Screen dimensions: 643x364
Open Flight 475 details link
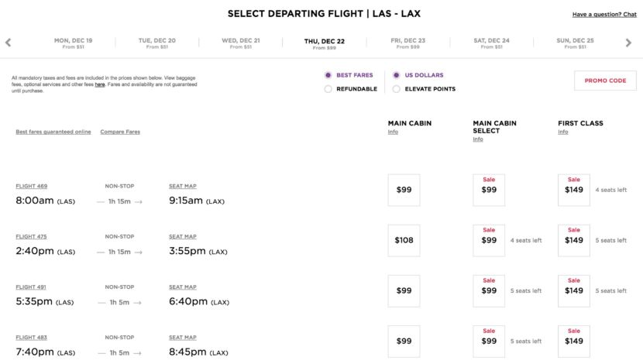[x=32, y=236]
